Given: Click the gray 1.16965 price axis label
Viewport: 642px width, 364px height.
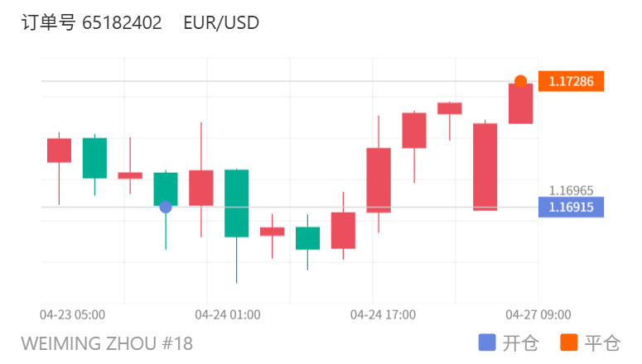Looking at the screenshot, I should click(x=572, y=190).
